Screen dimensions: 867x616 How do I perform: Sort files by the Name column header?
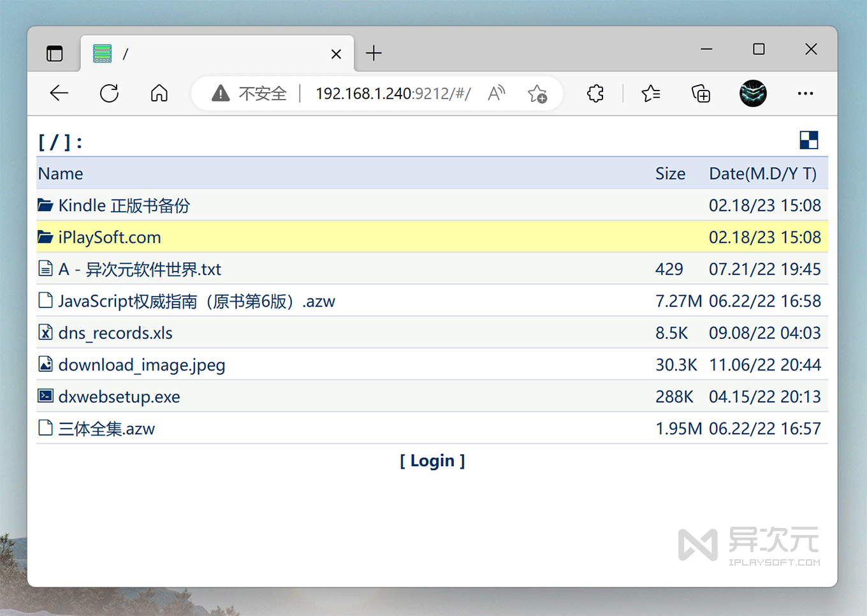pyautogui.click(x=61, y=173)
